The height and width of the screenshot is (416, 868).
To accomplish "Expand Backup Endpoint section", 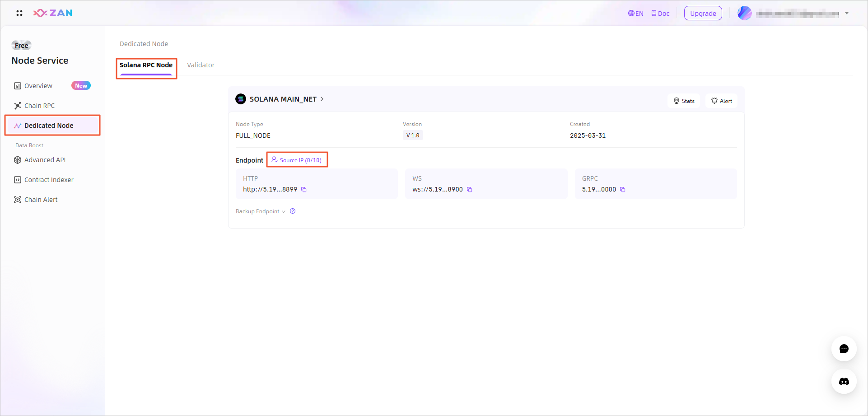I will click(x=261, y=211).
